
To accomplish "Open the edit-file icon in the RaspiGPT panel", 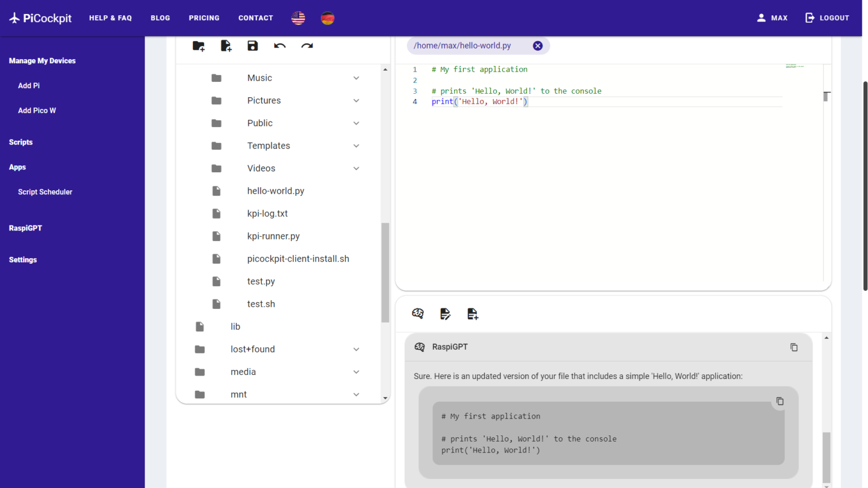I will coord(445,313).
